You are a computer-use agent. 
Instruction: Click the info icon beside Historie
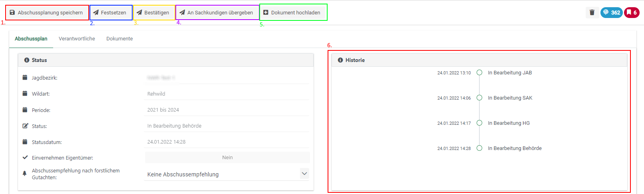(340, 60)
